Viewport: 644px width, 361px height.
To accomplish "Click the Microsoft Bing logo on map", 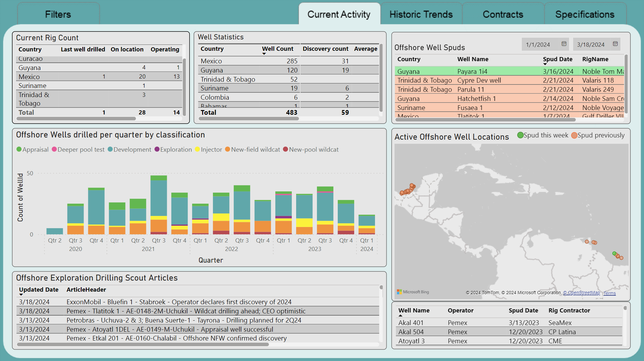I will pos(413,292).
